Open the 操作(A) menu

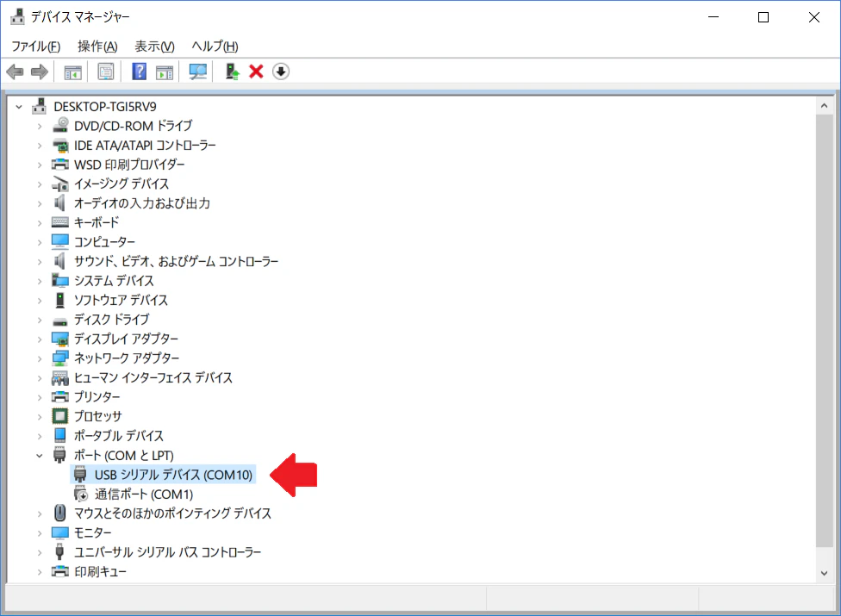[x=97, y=47]
